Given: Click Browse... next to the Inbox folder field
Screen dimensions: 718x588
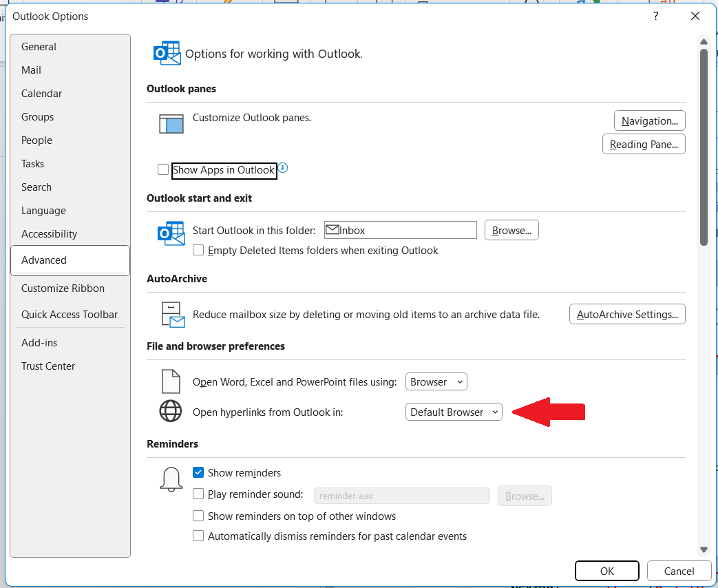Looking at the screenshot, I should 511,230.
